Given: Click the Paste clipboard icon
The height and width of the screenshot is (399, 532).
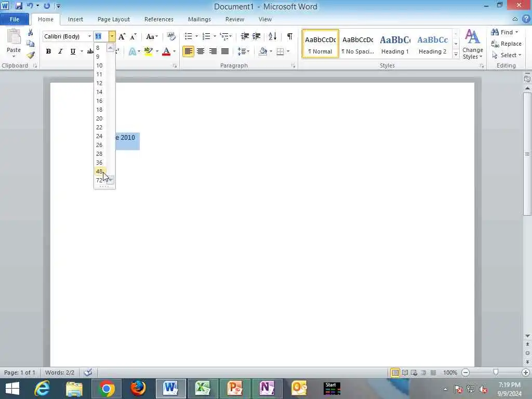Looking at the screenshot, I should 14,36.
